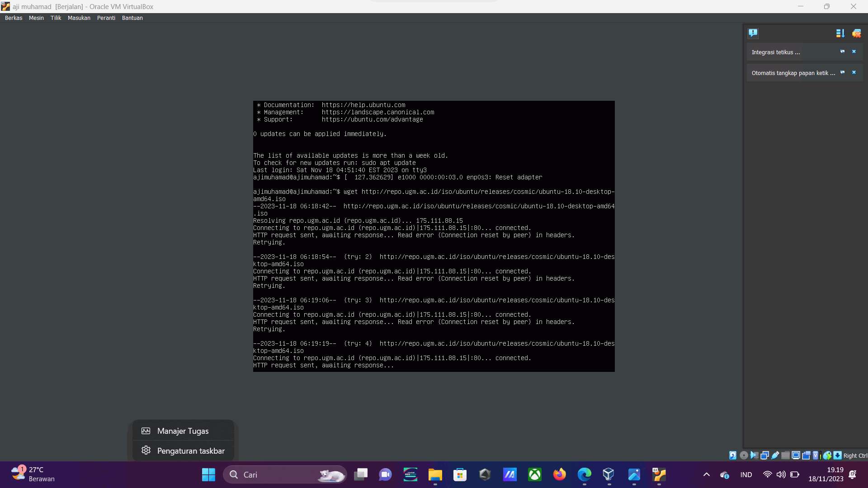Open Firefox from the taskbar
The image size is (868, 488).
coord(559,474)
